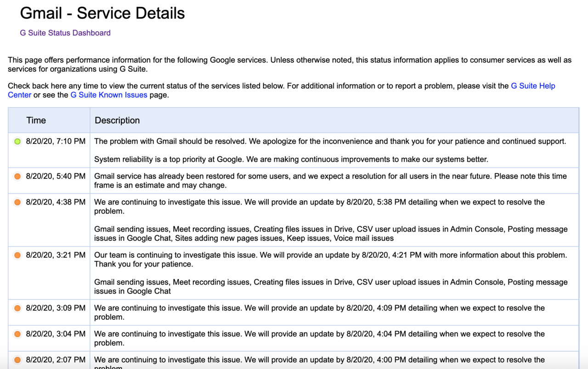Select the orange indicator beside 3:21 PM
Image resolution: width=588 pixels, height=369 pixels.
(17, 255)
